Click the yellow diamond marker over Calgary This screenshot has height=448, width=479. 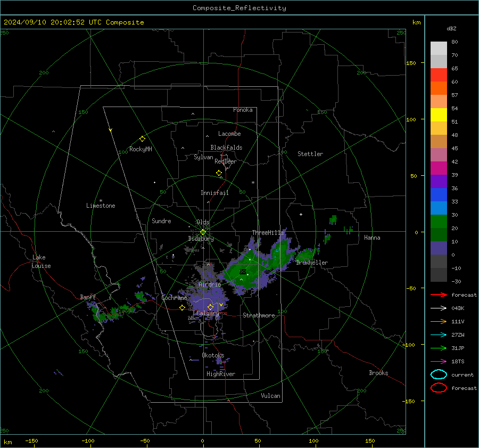[210, 307]
